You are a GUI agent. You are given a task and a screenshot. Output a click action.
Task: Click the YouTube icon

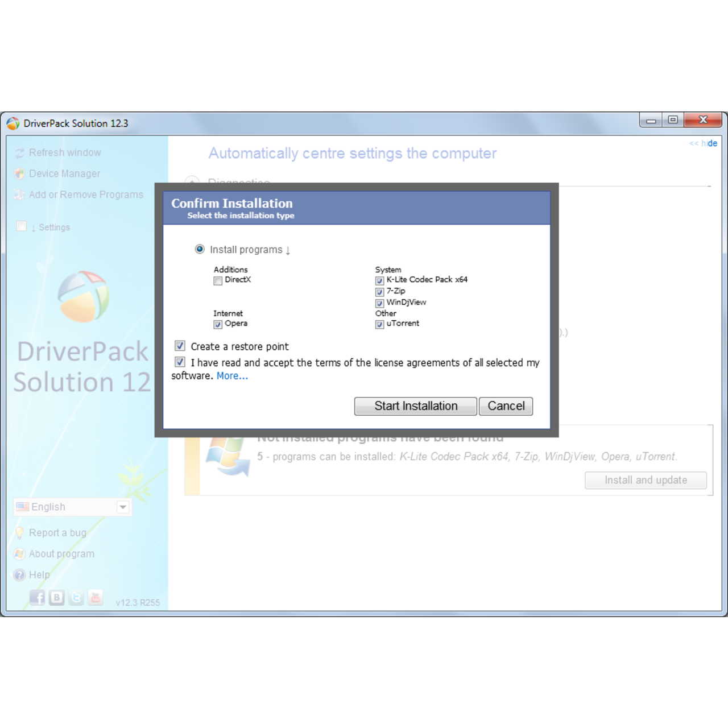click(x=95, y=597)
